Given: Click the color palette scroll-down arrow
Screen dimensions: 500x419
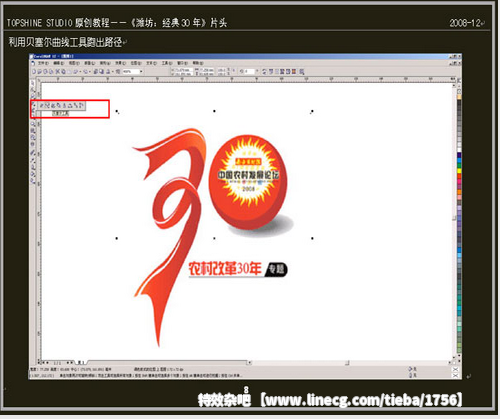Looking at the screenshot, I should click(459, 356).
